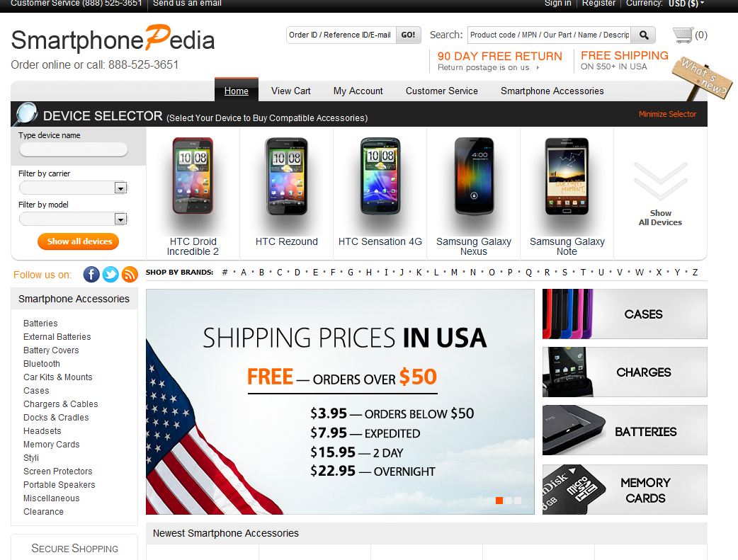
Task: Click the Minimize Selector link
Action: [667, 114]
